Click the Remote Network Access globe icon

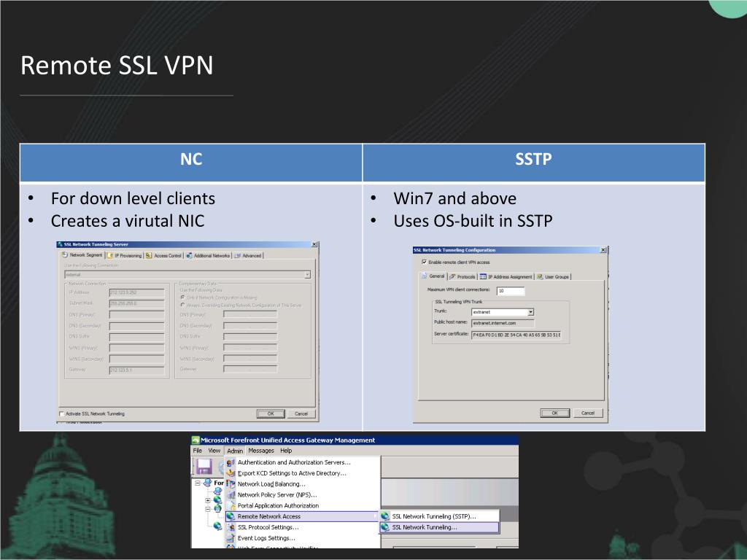(x=231, y=516)
